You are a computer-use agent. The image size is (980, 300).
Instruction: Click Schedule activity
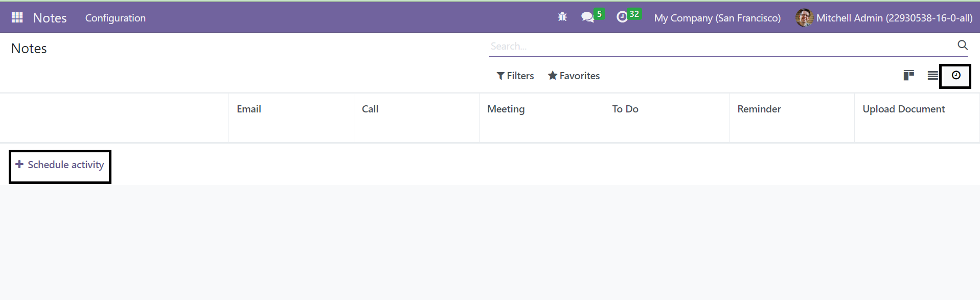[x=60, y=165]
